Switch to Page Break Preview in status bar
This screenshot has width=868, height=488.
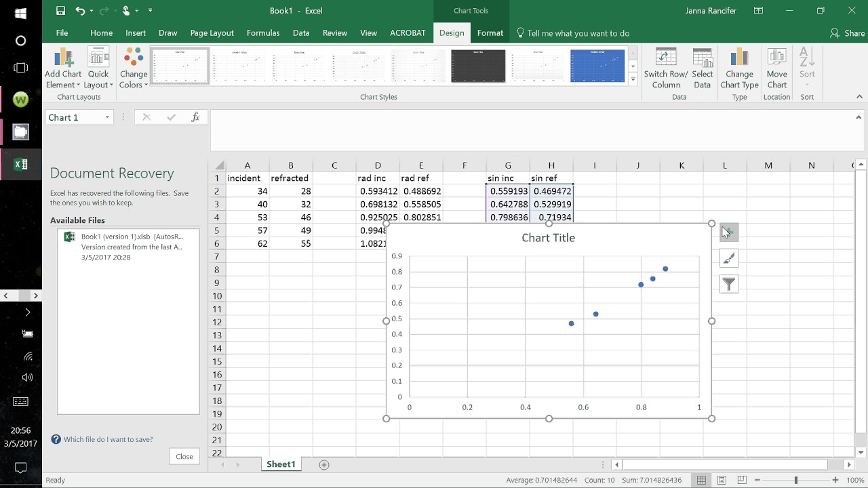743,480
